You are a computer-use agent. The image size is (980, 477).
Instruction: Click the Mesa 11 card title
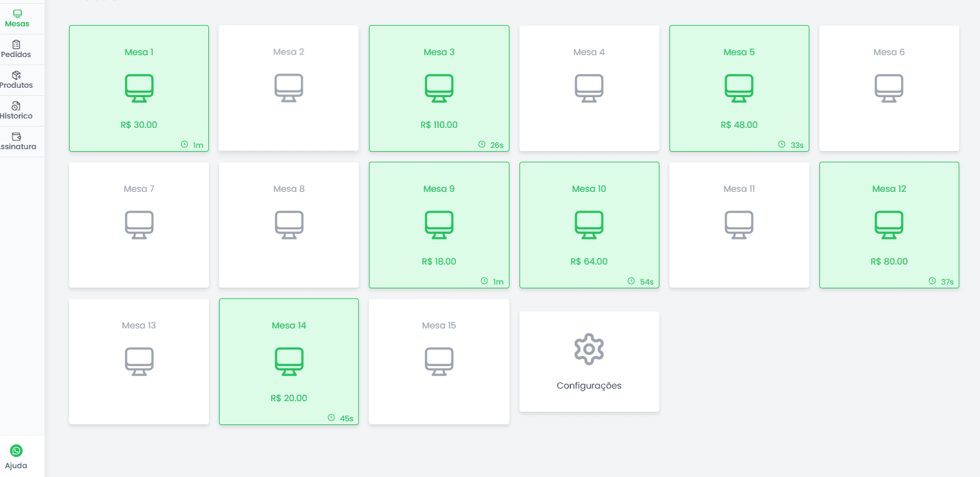(x=738, y=189)
